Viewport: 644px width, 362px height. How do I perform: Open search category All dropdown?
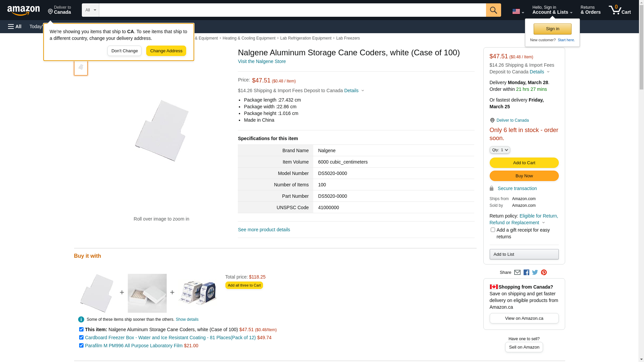(x=91, y=10)
